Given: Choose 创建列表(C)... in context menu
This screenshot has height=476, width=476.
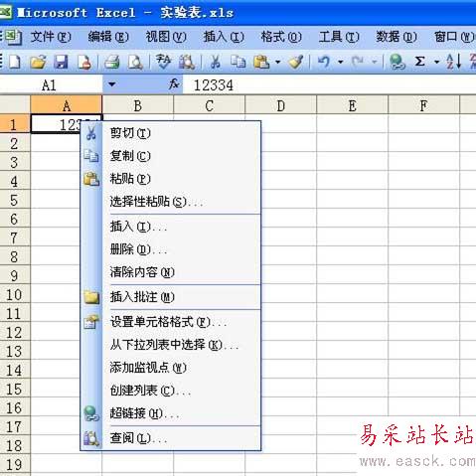Looking at the screenshot, I should tap(171, 391).
